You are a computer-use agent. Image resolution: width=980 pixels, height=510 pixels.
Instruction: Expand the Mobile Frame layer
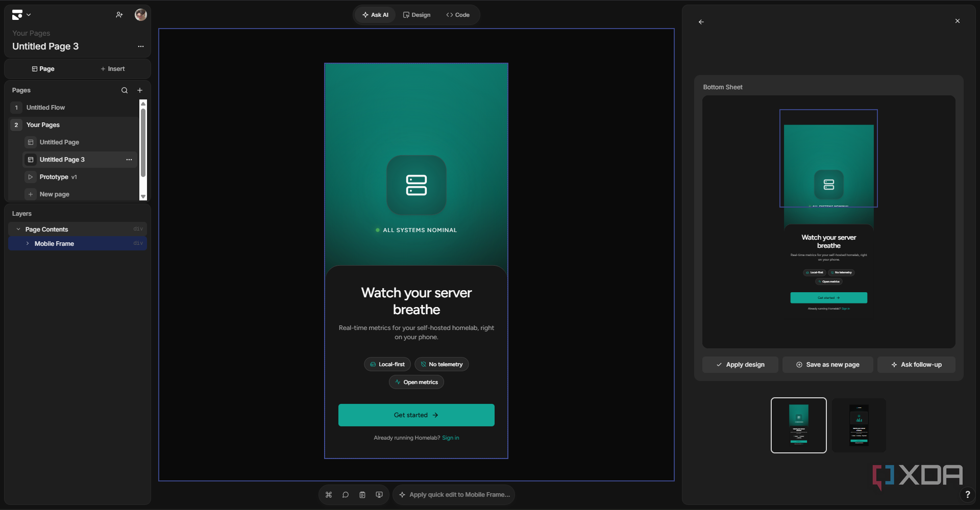click(28, 244)
